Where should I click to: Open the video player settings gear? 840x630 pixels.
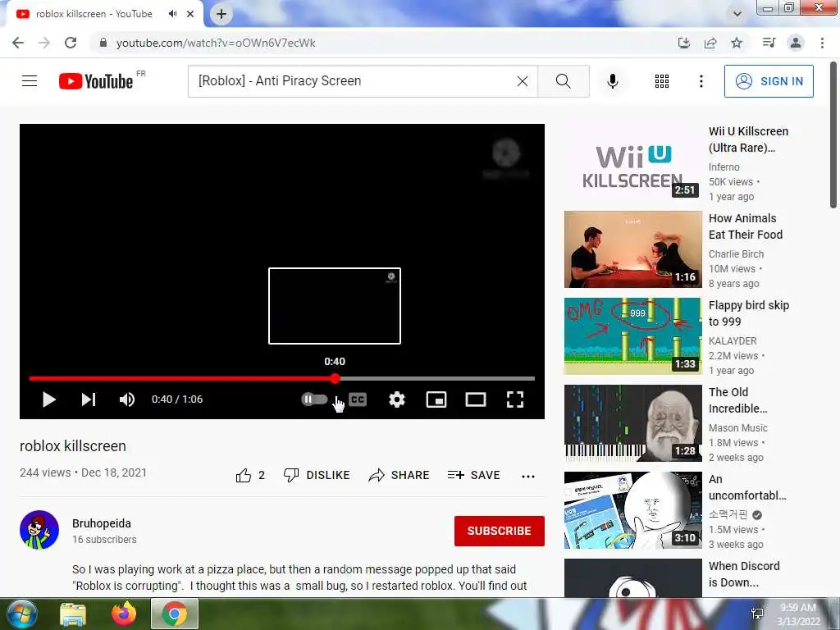(x=397, y=399)
